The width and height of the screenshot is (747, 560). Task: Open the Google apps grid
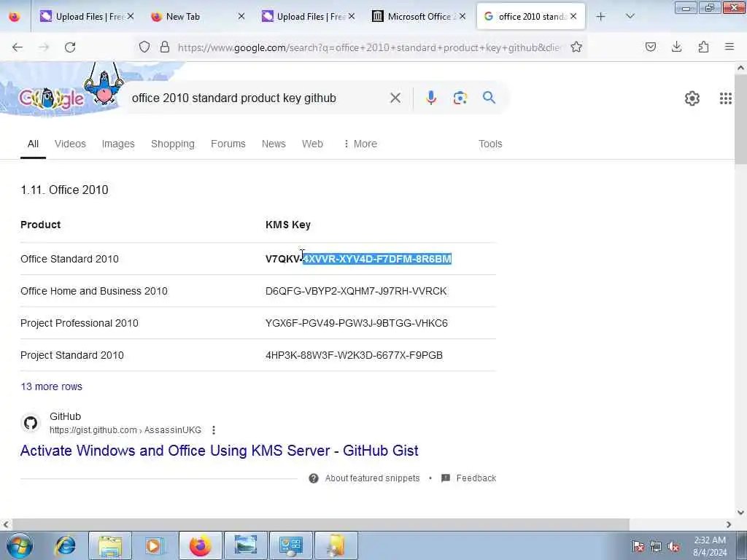point(726,98)
